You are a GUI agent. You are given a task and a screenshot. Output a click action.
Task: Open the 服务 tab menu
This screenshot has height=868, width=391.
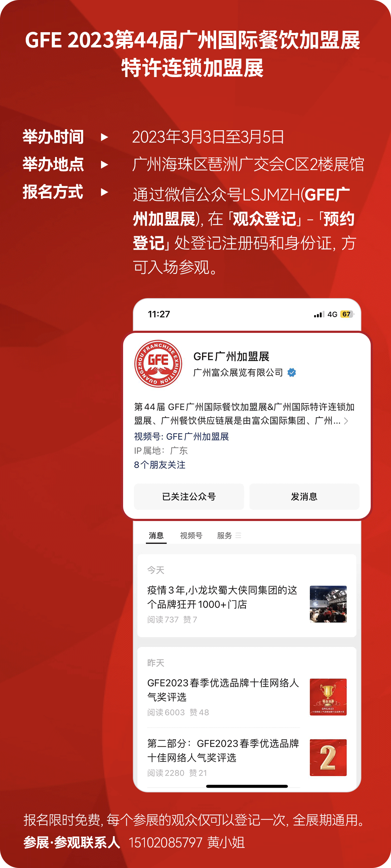point(224,535)
